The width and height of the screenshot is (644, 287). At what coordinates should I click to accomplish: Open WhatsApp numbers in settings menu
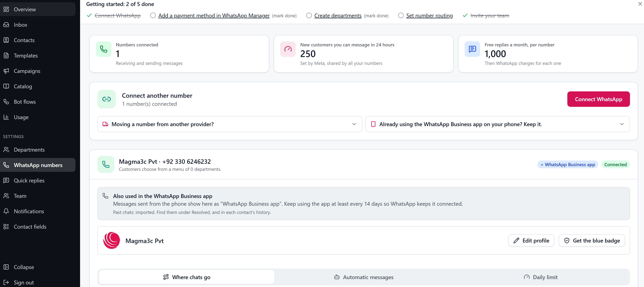tap(38, 165)
